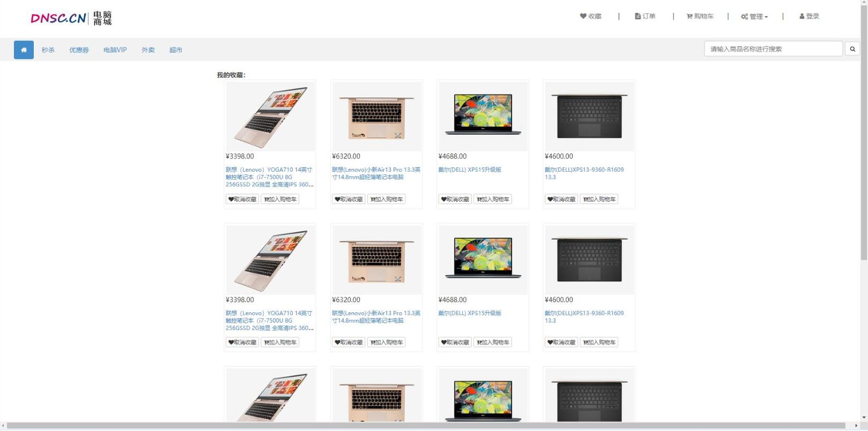Add the first-row XPS15升级版 to cart

[x=493, y=199]
